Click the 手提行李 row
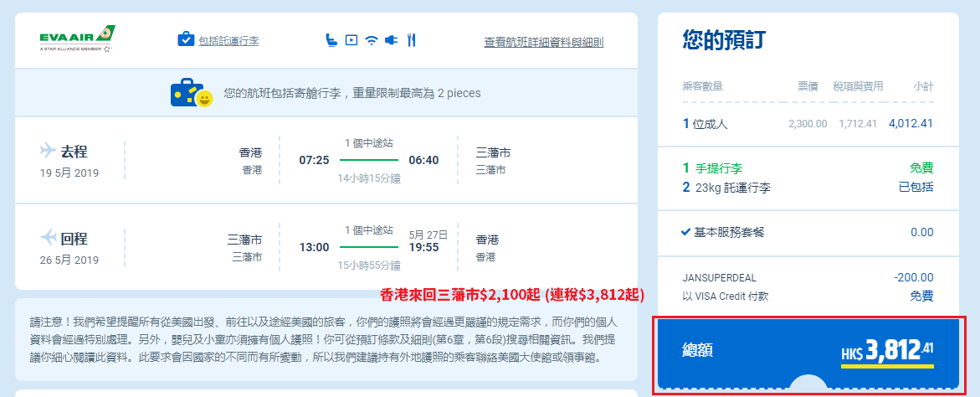Viewport: 980px width, 397px height. (808, 168)
